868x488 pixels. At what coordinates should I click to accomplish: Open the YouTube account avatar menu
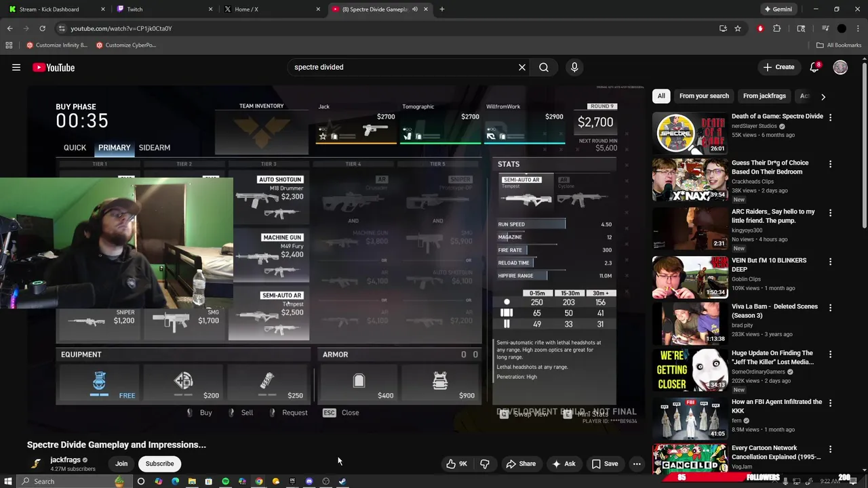(x=840, y=67)
